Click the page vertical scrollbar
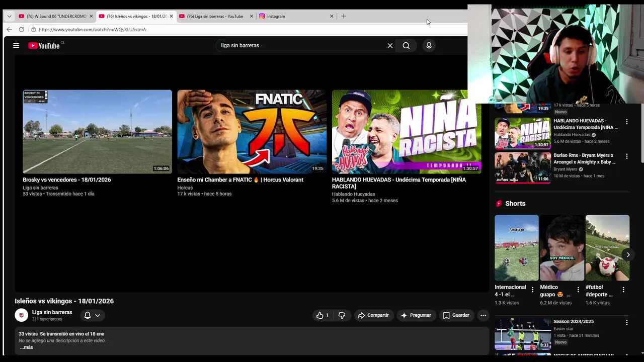Screen dimensions: 644x362 tap(641, 134)
